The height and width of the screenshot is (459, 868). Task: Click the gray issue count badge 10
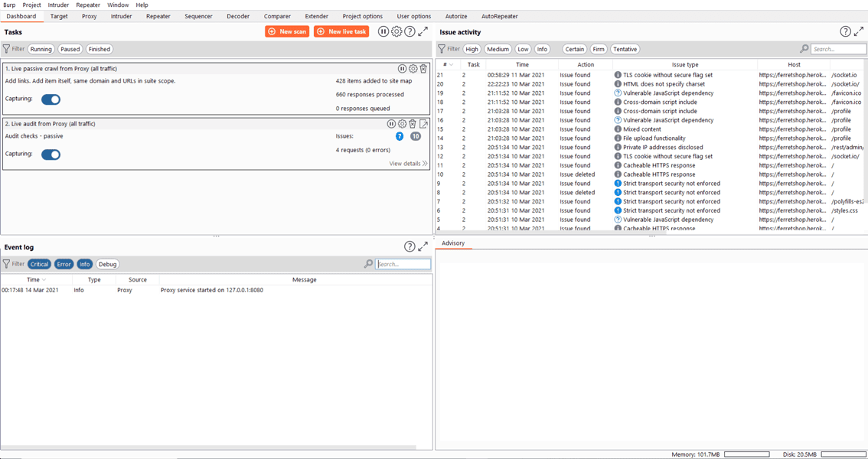415,136
